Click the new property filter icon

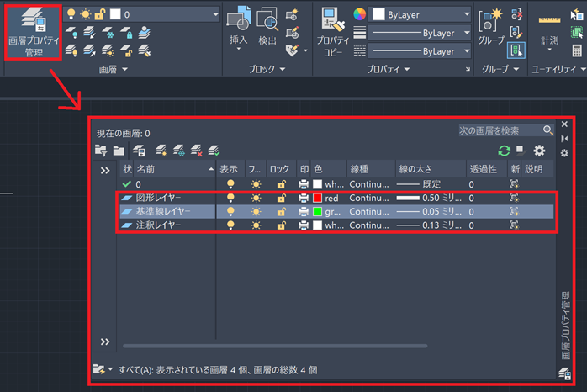pyautogui.click(x=101, y=151)
